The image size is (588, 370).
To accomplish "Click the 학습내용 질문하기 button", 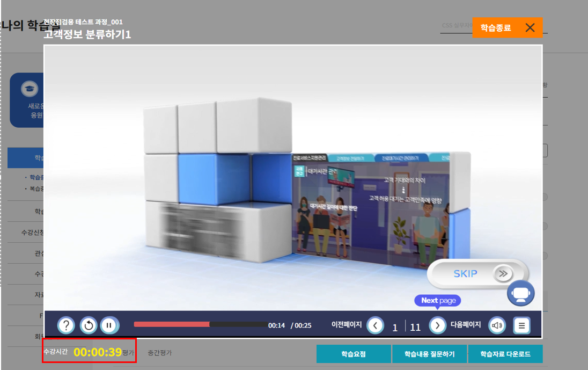I will click(x=429, y=354).
